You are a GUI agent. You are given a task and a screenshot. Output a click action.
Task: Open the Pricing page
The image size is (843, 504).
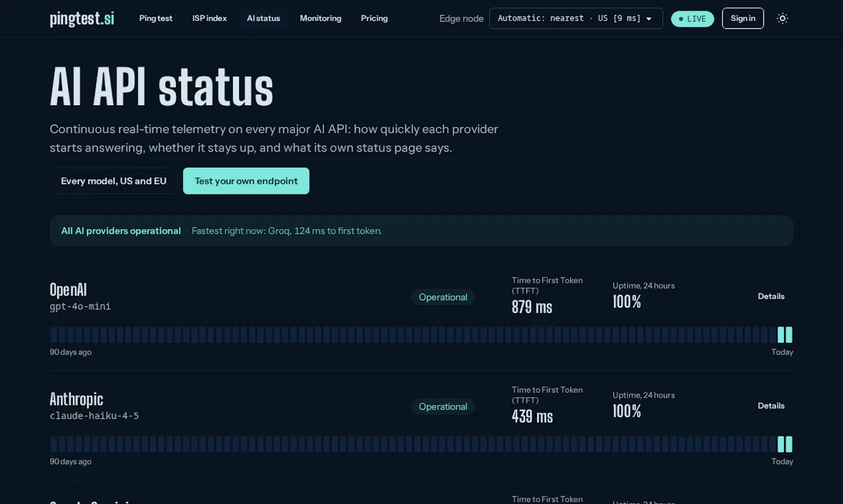click(x=374, y=18)
